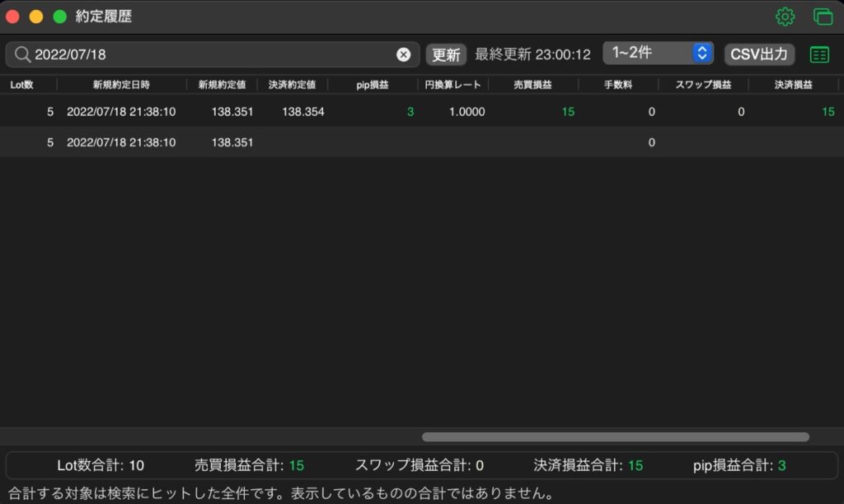844x504 pixels.
Task: Click the second row's date 2022/07/18 21:38:10
Action: [121, 142]
